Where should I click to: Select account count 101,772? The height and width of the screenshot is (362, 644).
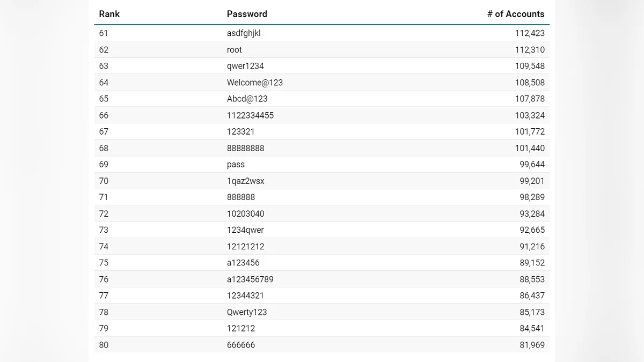click(x=529, y=131)
